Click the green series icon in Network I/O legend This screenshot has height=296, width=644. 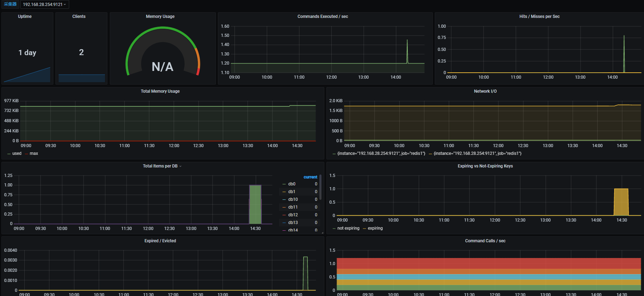coord(334,154)
